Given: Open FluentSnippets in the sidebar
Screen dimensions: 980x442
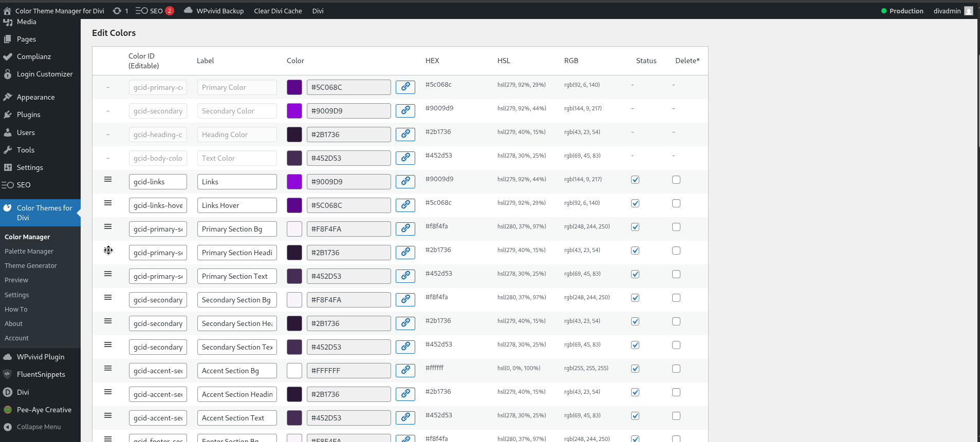Looking at the screenshot, I should tap(40, 374).
